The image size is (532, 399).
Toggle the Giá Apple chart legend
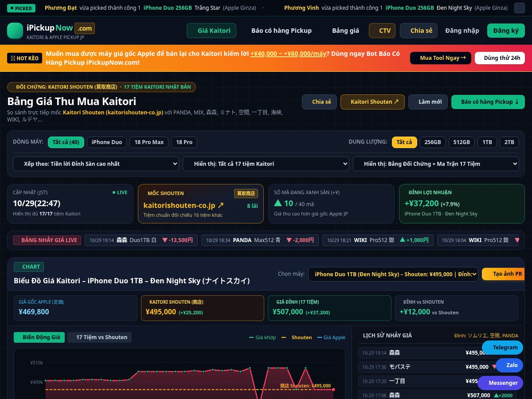click(331, 337)
